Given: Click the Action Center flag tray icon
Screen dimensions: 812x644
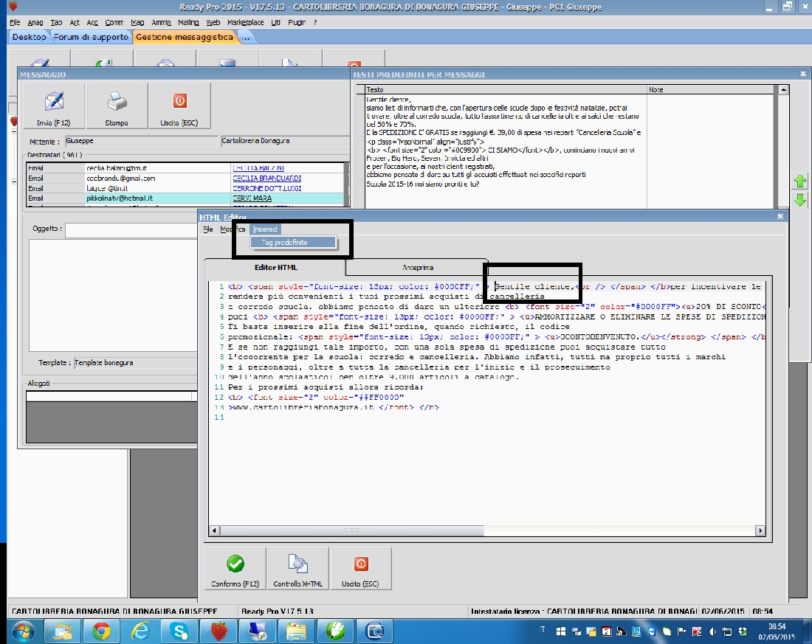Looking at the screenshot, I should tap(681, 631).
